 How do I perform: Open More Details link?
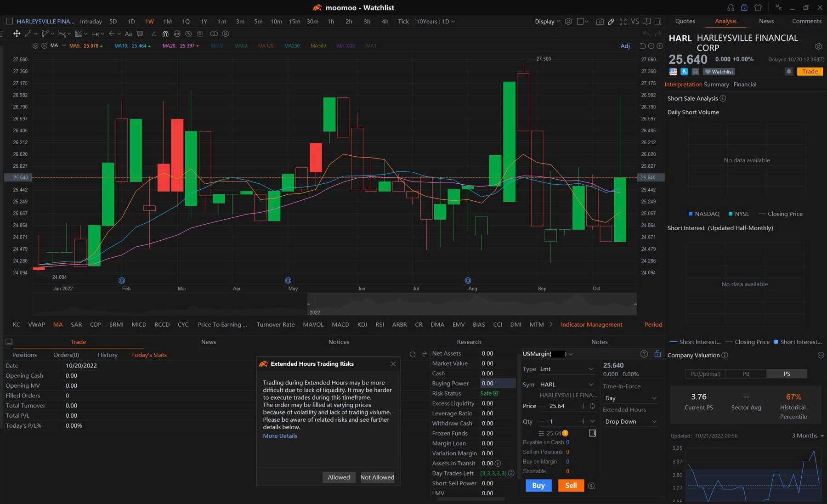click(280, 436)
